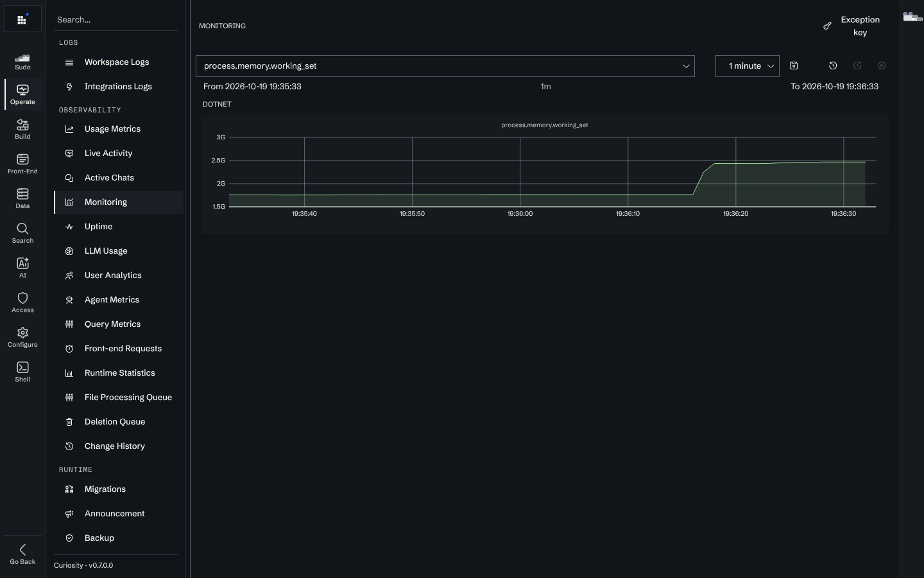Open Integrations Logs
Viewport: 924px width, 578px height.
click(x=119, y=87)
